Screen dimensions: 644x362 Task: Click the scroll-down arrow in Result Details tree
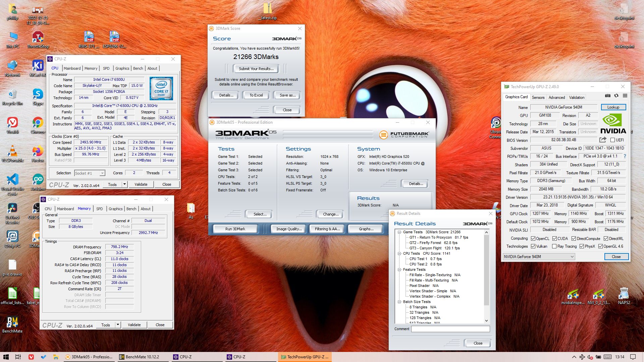486,321
